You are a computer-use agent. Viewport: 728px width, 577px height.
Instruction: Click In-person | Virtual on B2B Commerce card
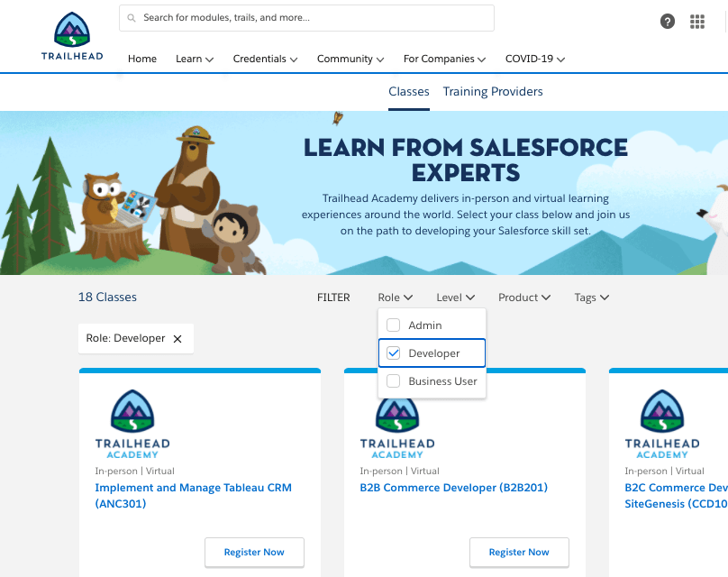(399, 471)
